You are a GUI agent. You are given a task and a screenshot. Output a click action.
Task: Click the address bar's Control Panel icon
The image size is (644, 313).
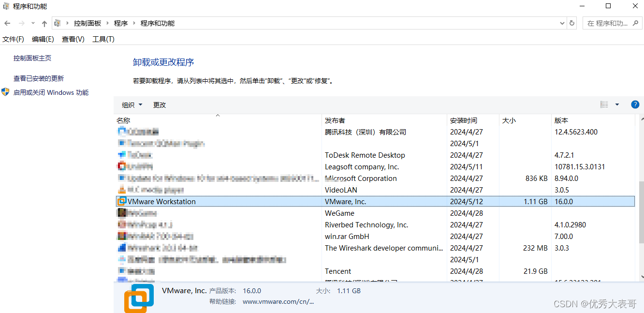coord(58,23)
